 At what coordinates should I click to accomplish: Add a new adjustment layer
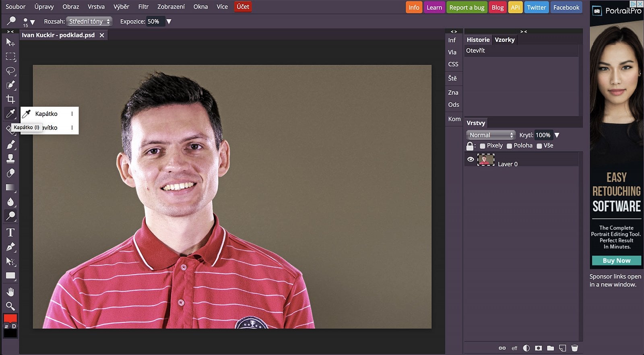(x=526, y=348)
